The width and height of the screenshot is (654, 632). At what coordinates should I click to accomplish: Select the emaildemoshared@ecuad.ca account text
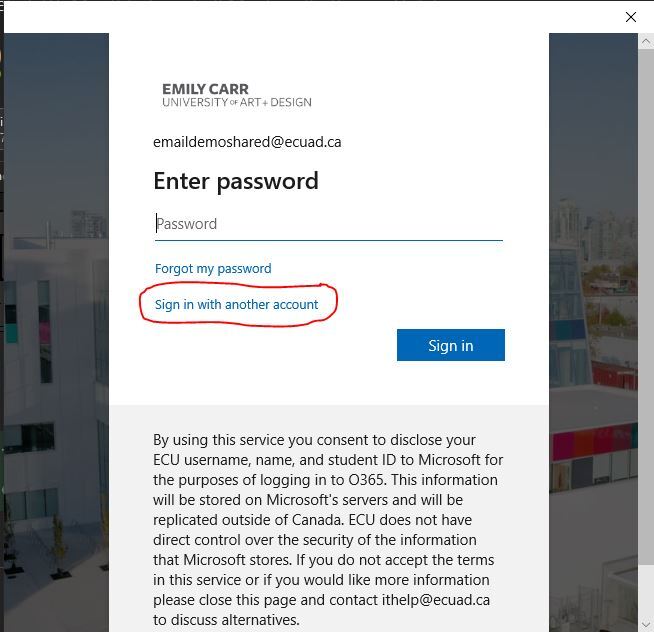coord(247,142)
